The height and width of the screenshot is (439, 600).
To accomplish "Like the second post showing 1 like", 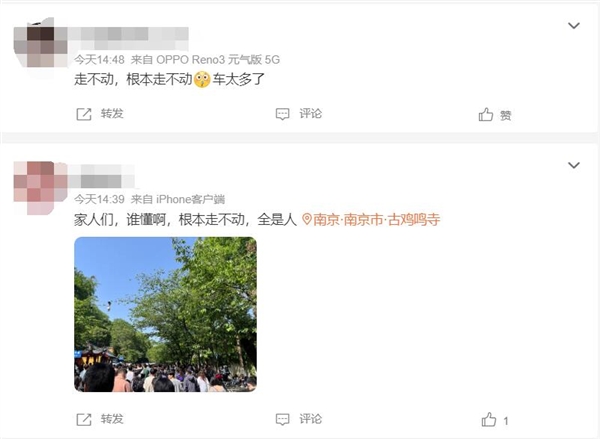I will tap(489, 419).
